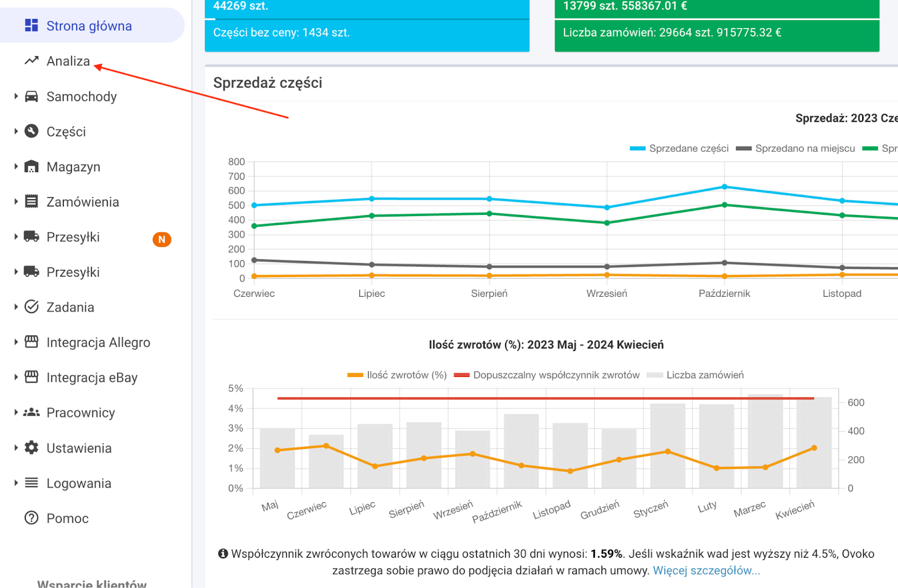Click the Strona główna dashboard icon

point(31,25)
